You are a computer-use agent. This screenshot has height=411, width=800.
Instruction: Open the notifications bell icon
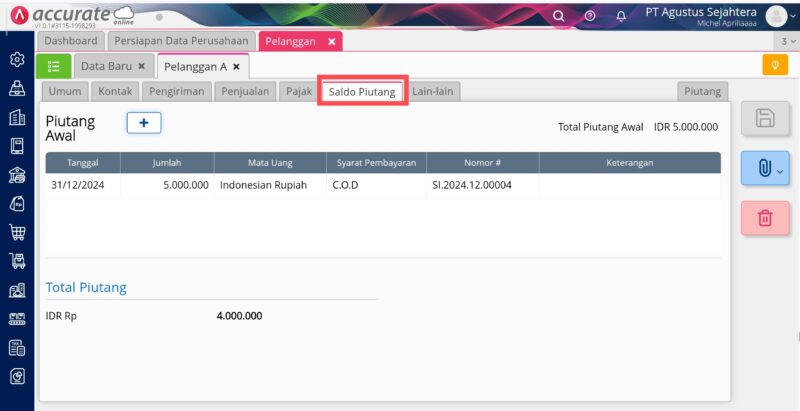[x=621, y=16]
